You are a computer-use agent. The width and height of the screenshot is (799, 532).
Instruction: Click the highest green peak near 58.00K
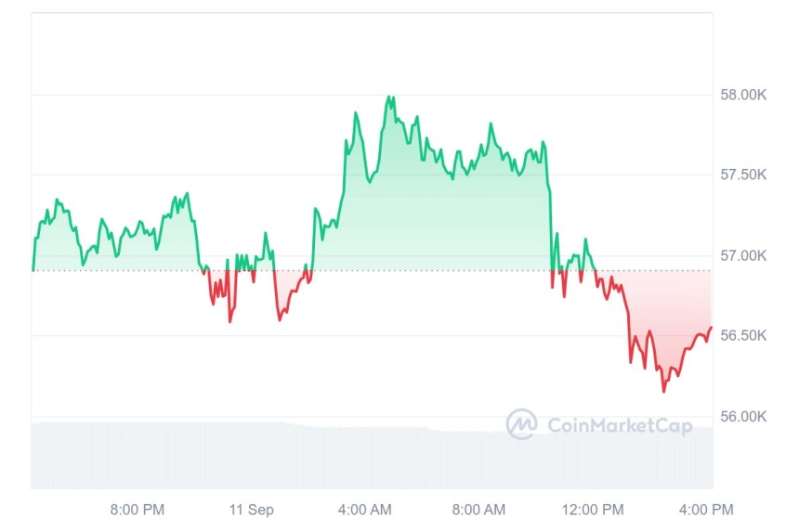388,97
